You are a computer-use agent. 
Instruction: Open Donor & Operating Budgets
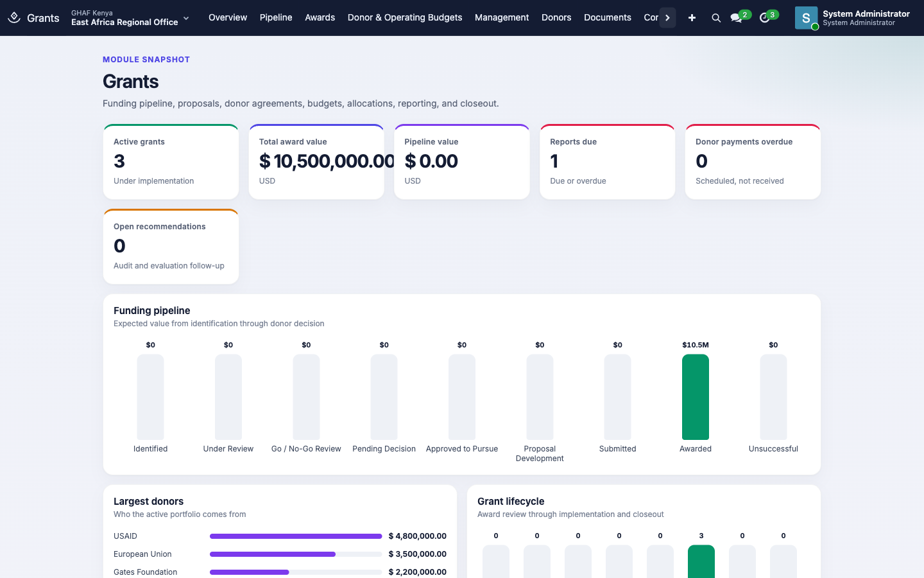click(x=405, y=17)
